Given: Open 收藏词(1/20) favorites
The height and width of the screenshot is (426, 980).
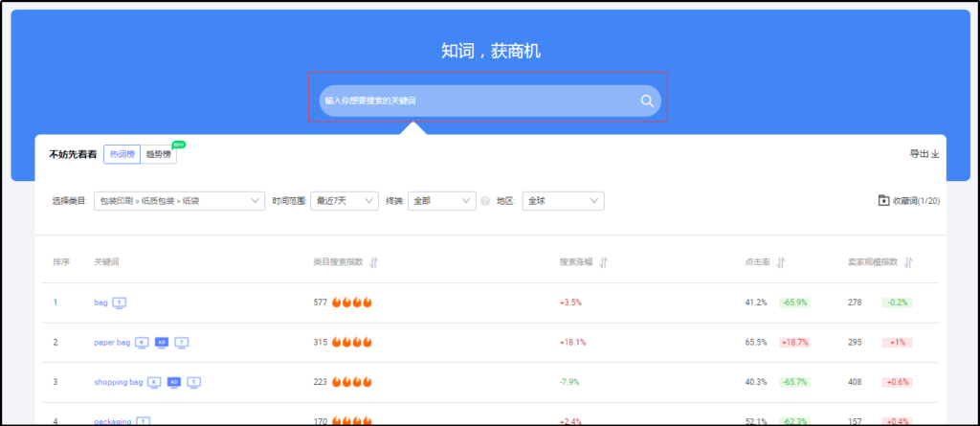Looking at the screenshot, I should point(909,201).
